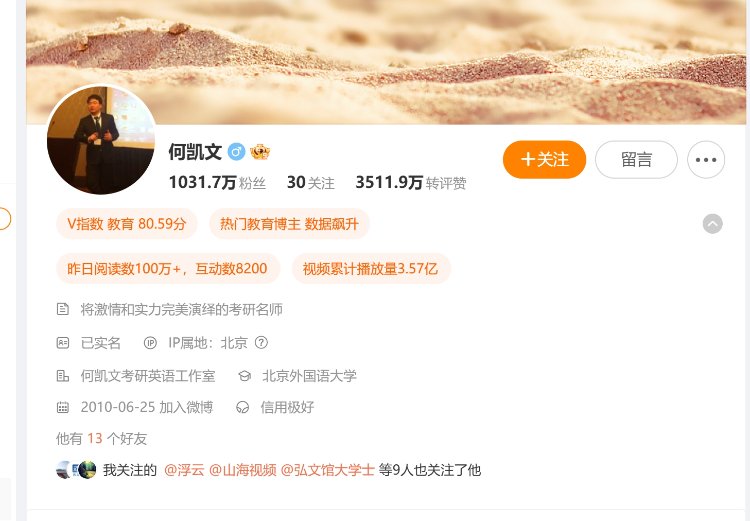Click the 已实名 ID card icon

coord(63,343)
